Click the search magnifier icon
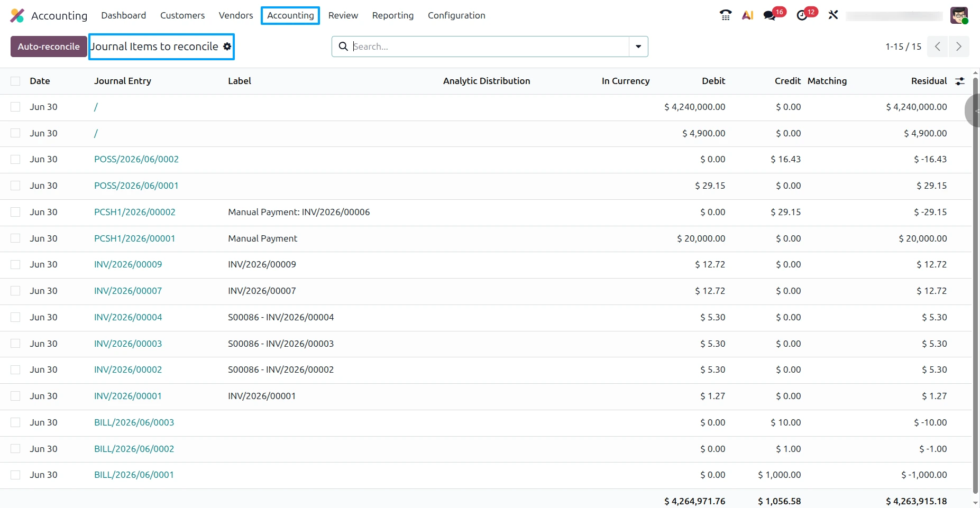The image size is (980, 508). pos(343,47)
